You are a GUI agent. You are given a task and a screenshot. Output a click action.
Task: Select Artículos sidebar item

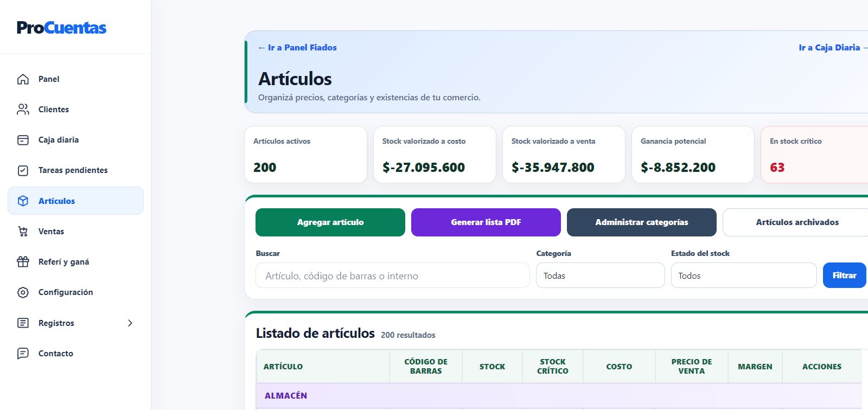[75, 201]
